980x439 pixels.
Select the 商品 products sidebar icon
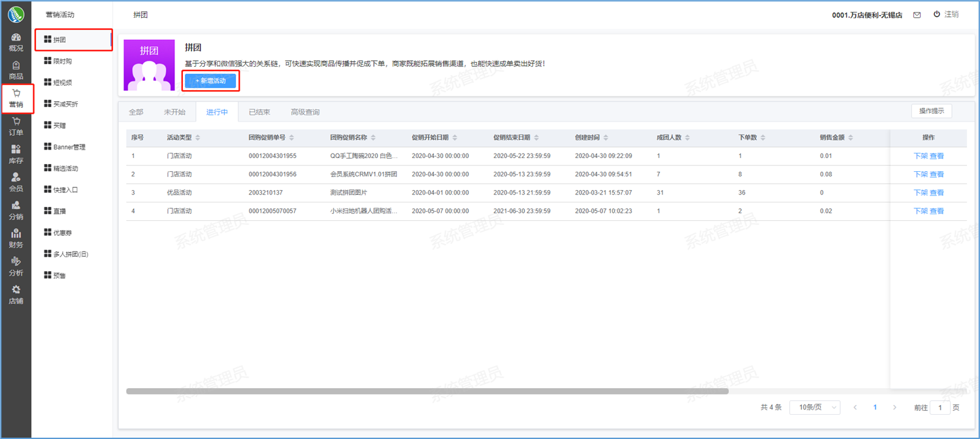[16, 70]
